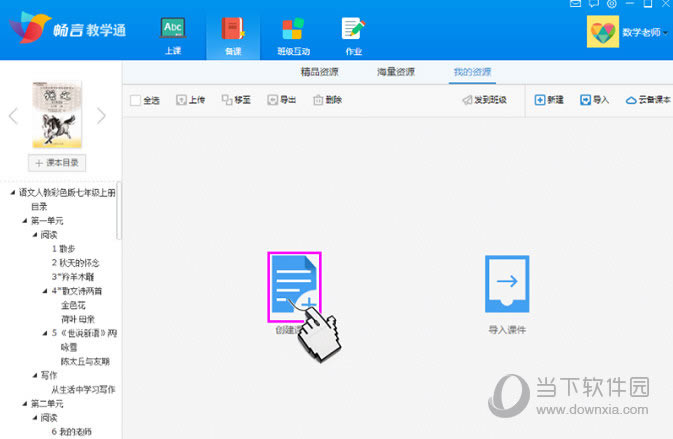Click the 课本目录 button
Screen dimensions: 673x439
57,162
